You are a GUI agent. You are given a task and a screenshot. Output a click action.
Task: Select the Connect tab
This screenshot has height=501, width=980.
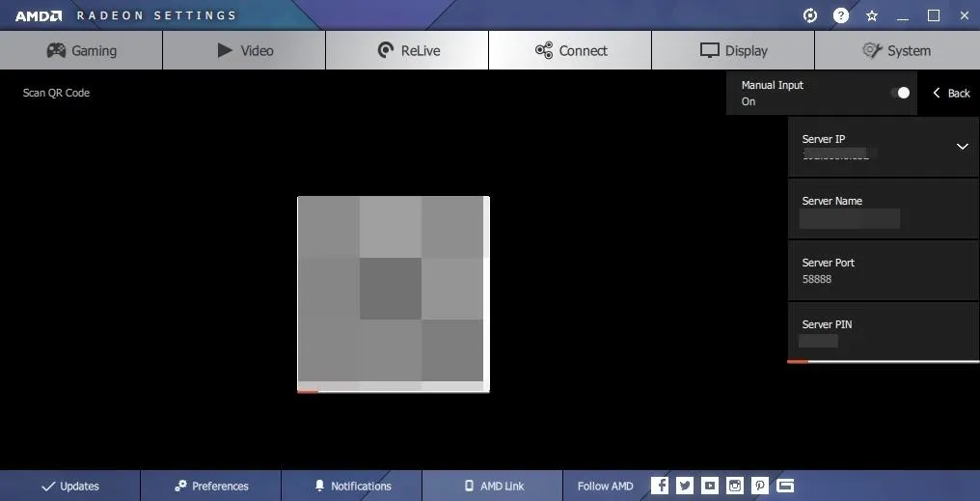pos(571,50)
